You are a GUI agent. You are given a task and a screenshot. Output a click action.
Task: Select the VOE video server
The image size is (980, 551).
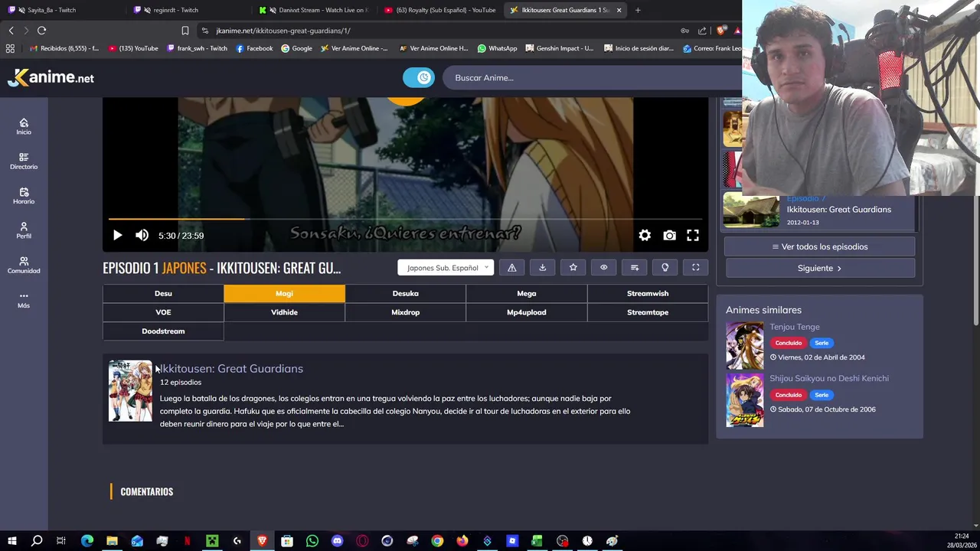point(163,312)
